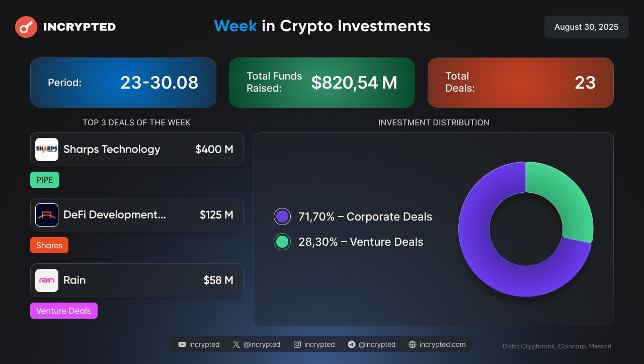The width and height of the screenshot is (644, 364).
Task: Click the pink Venture Deals tag
Action: pos(63,311)
